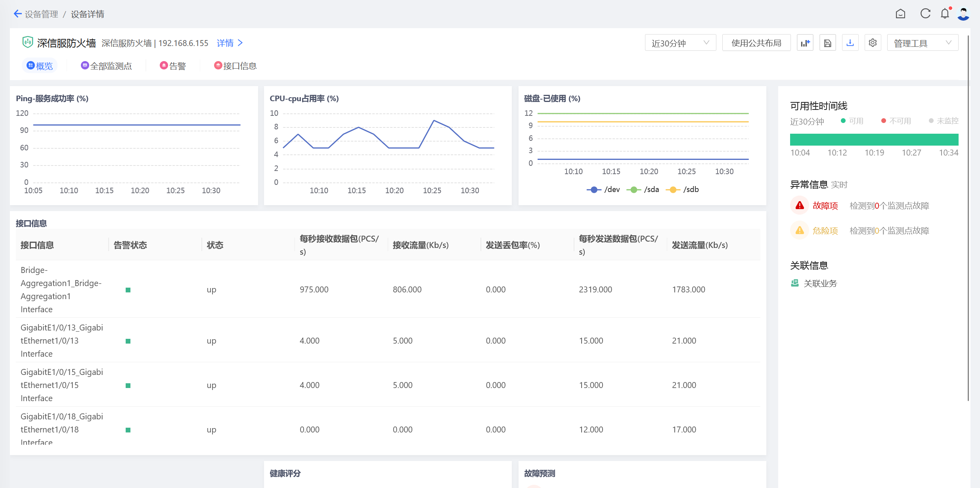Open the user avatar menu
980x488 pixels.
tap(963, 14)
